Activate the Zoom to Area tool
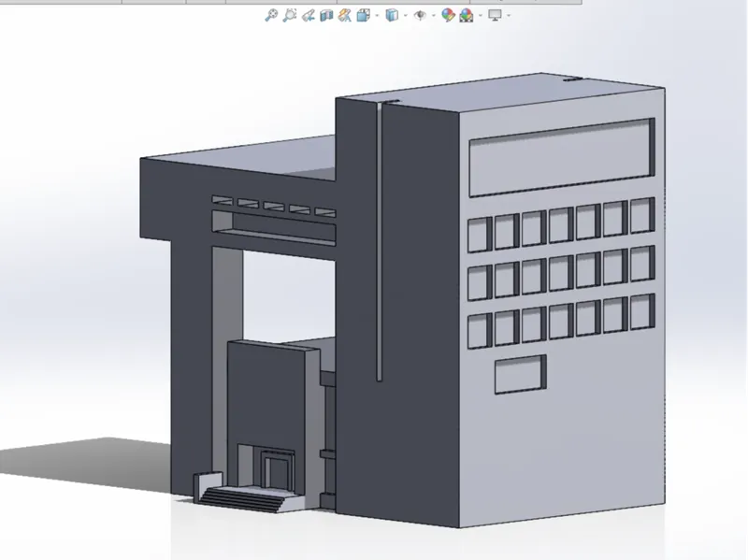 coord(290,15)
